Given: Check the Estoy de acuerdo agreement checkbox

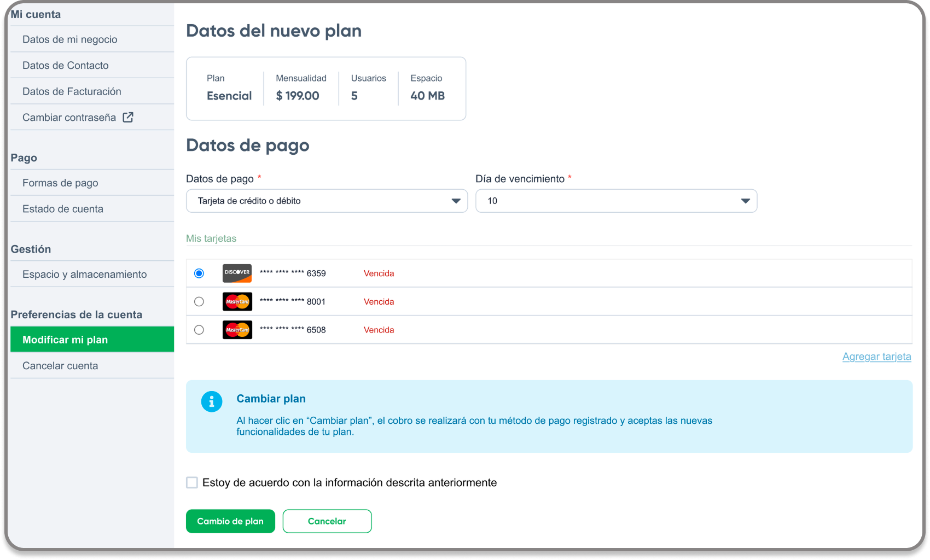Looking at the screenshot, I should click(192, 482).
